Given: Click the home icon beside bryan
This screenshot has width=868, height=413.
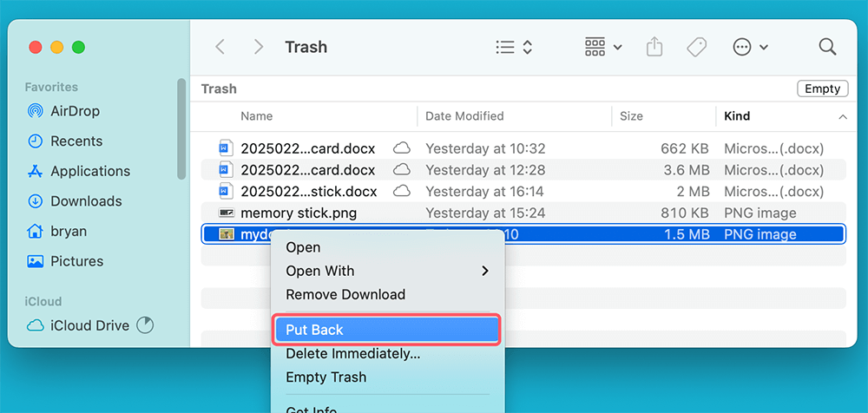Looking at the screenshot, I should click(36, 231).
